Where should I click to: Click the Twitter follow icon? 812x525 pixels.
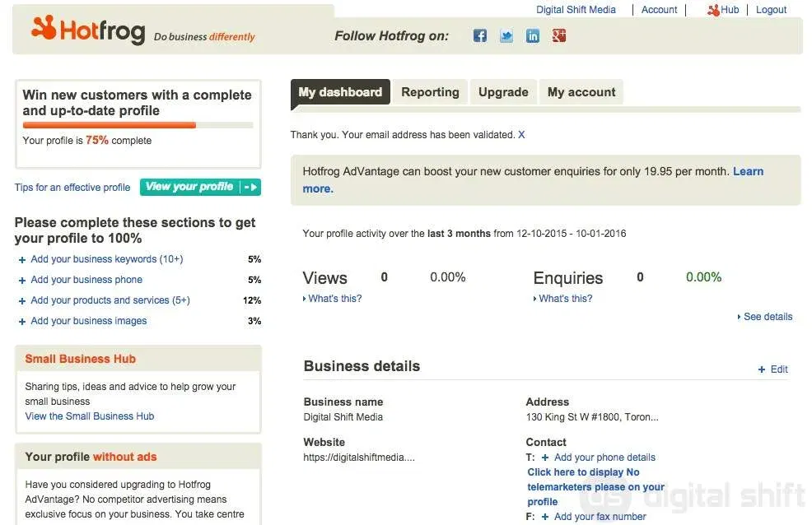tap(506, 36)
